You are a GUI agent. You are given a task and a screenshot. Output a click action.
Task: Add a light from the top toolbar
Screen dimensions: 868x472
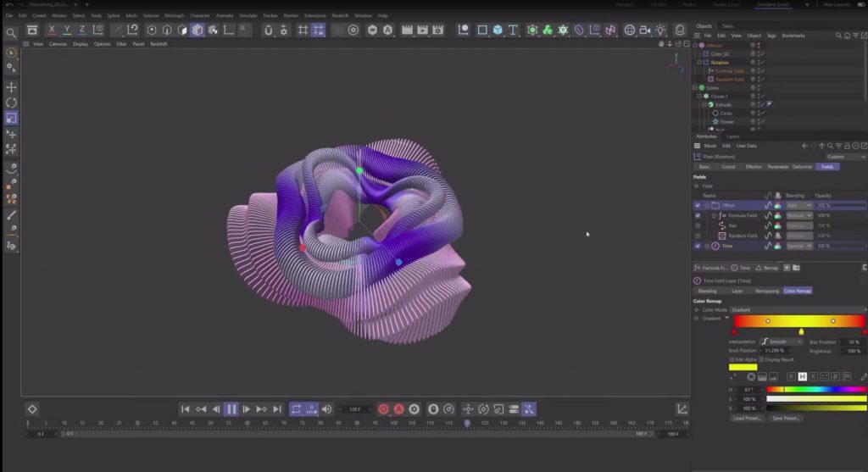point(660,30)
